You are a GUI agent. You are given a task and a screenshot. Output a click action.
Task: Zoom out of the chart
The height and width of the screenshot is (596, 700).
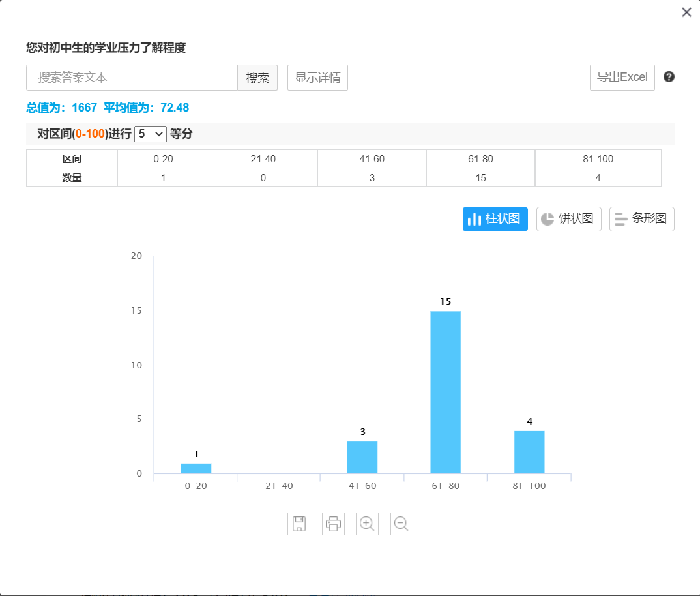coord(401,524)
